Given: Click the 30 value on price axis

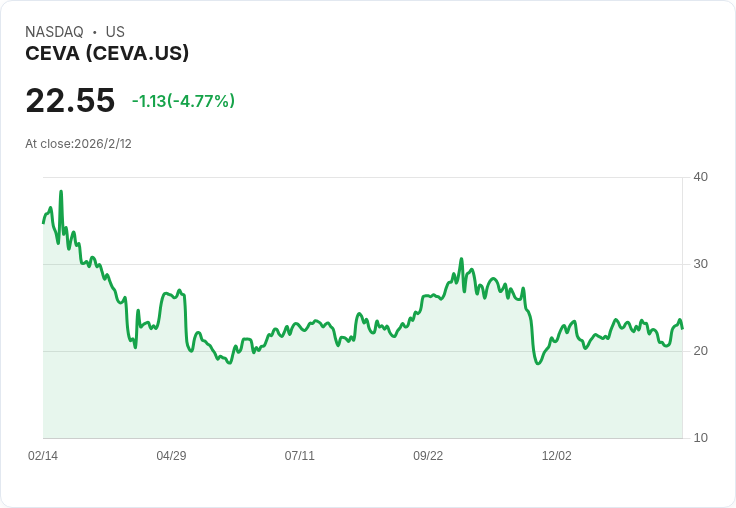Looking at the screenshot, I should pyautogui.click(x=700, y=264).
